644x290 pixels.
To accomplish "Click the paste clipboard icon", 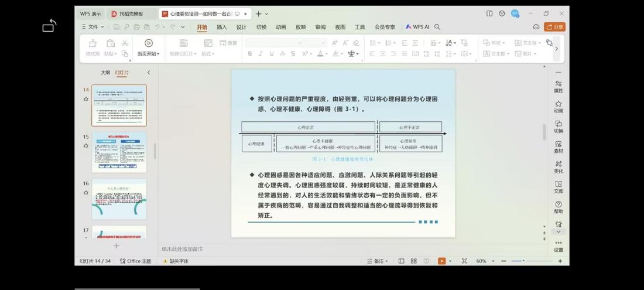I will click(x=111, y=43).
